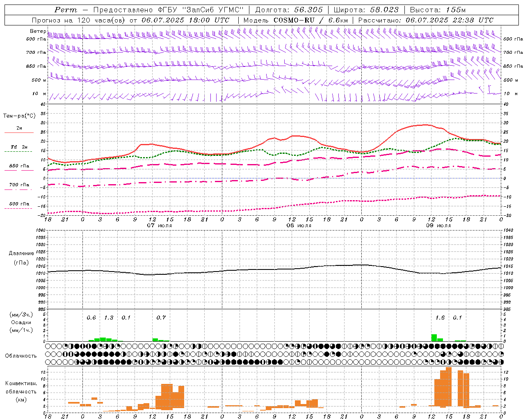Click the (мм/1ч.) precipitation unit label
Image resolution: width=525 pixels, height=420 pixels.
pos(21,330)
